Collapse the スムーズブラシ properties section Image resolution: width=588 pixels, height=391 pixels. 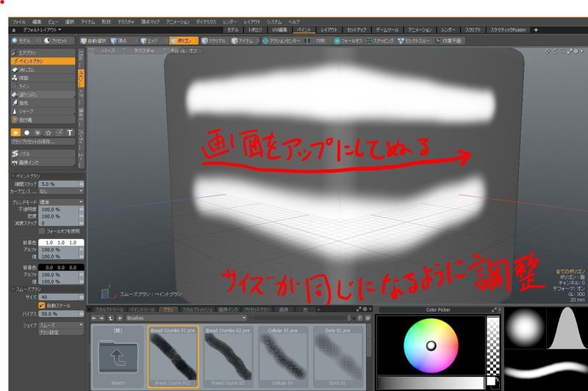point(12,290)
